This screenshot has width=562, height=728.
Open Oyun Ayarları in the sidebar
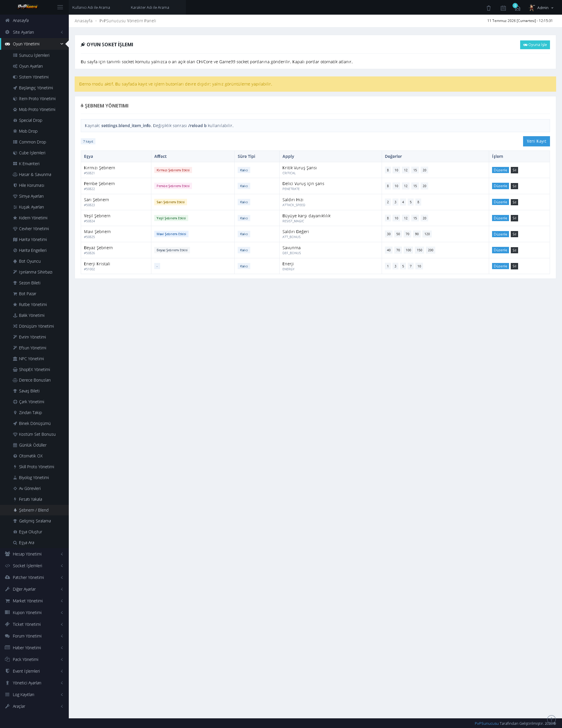tap(34, 66)
